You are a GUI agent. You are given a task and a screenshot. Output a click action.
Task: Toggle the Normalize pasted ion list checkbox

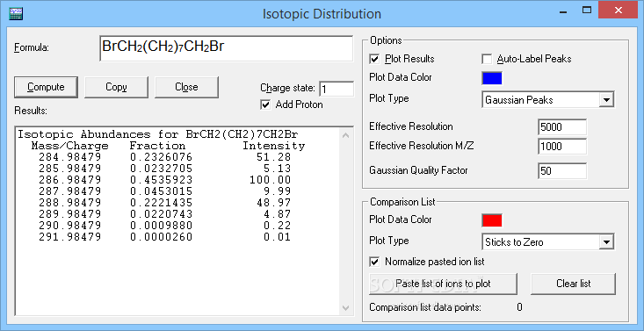click(x=374, y=262)
